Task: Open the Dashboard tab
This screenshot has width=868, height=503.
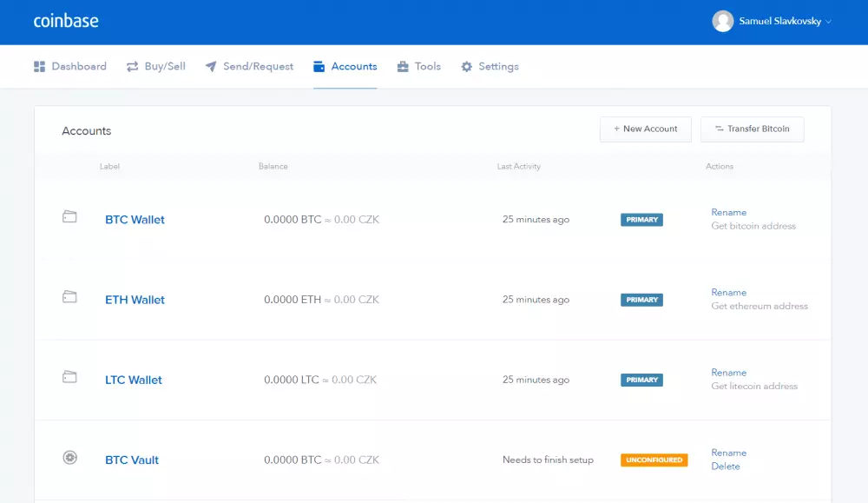Action: click(77, 66)
